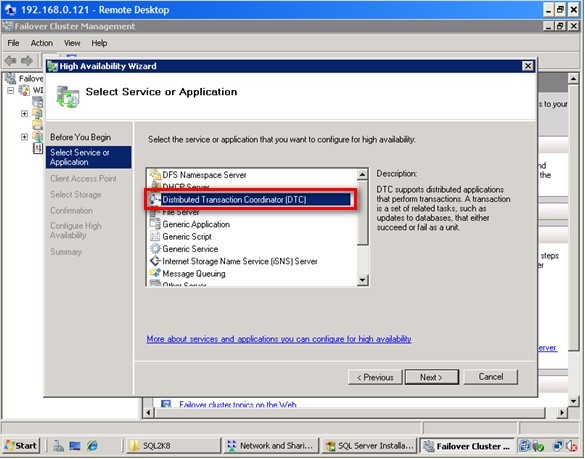Click the iSNS Server diamond icon
The height and width of the screenshot is (459, 585).
point(155,261)
